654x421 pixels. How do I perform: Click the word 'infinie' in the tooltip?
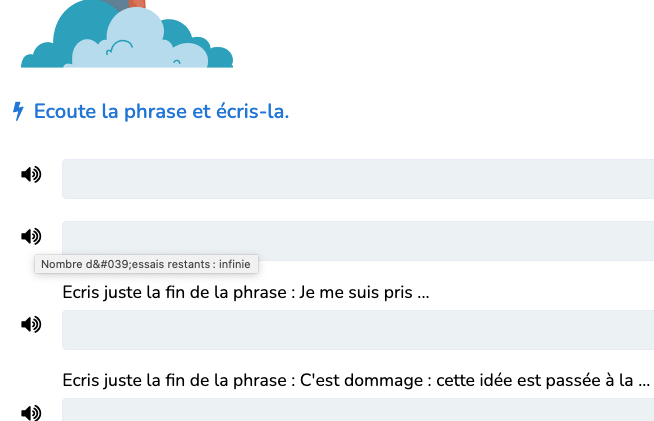234,264
